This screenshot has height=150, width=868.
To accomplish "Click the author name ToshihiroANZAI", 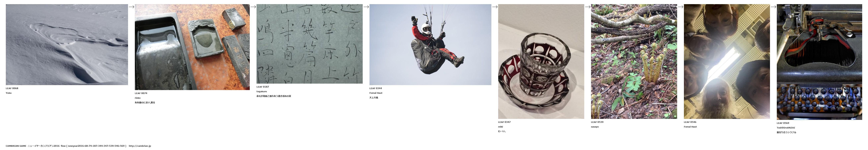I will click(x=786, y=128).
